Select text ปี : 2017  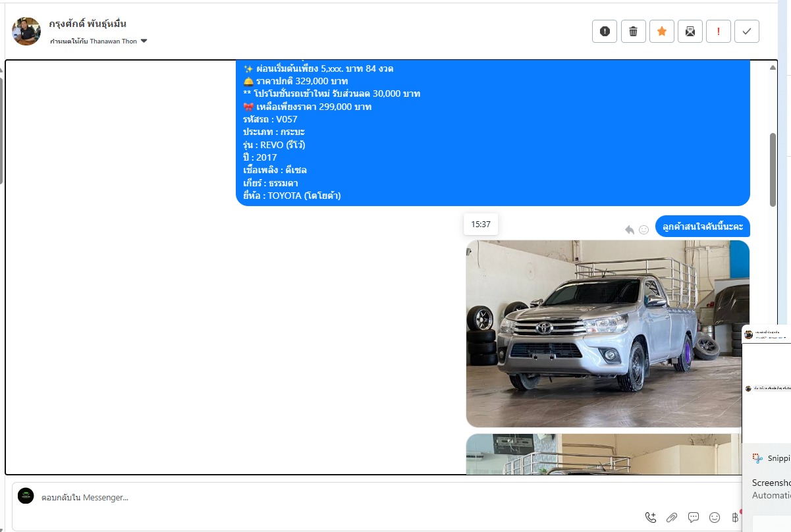259,157
